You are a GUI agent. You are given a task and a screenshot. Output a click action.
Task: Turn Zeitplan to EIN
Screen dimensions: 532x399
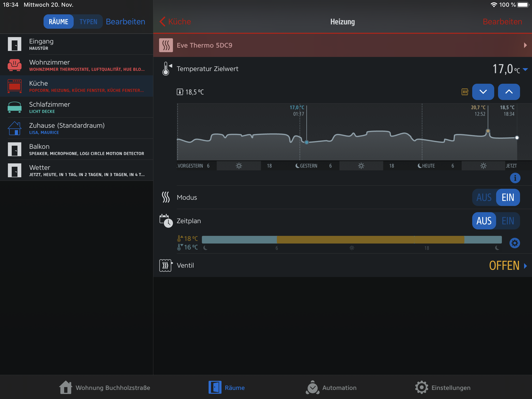pos(508,221)
